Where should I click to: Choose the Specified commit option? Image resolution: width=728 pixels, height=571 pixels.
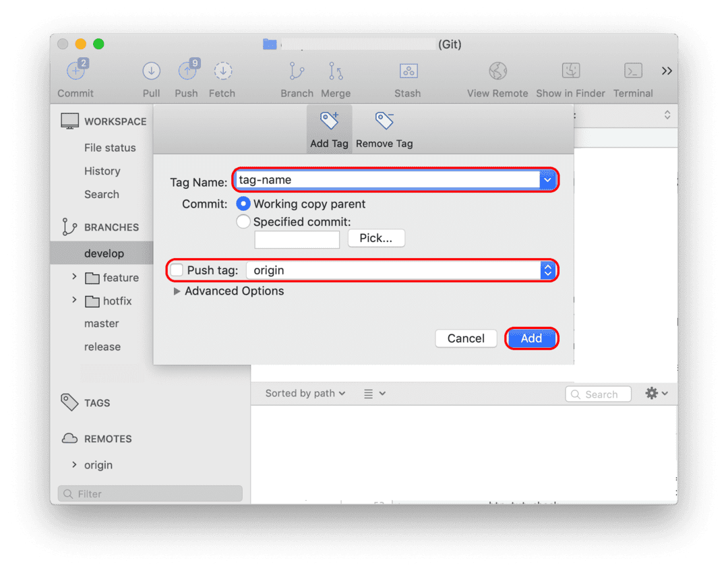point(243,221)
